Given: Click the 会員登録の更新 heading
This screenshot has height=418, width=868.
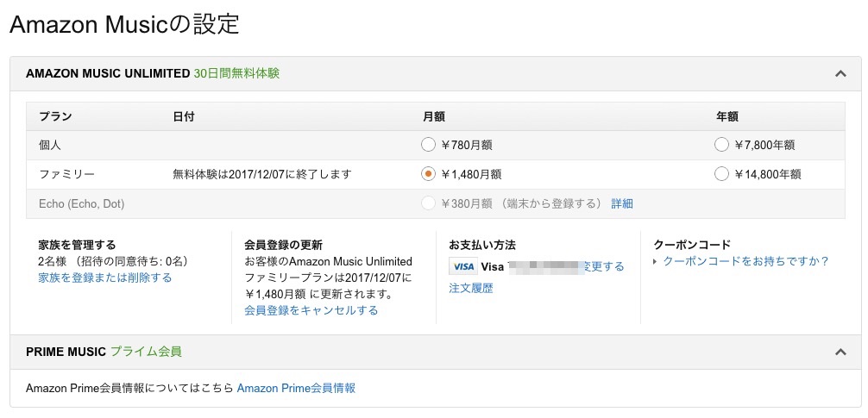Looking at the screenshot, I should click(283, 245).
